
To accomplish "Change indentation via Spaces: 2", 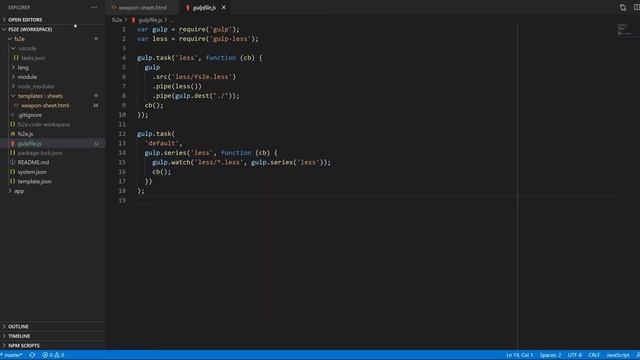I will (550, 355).
